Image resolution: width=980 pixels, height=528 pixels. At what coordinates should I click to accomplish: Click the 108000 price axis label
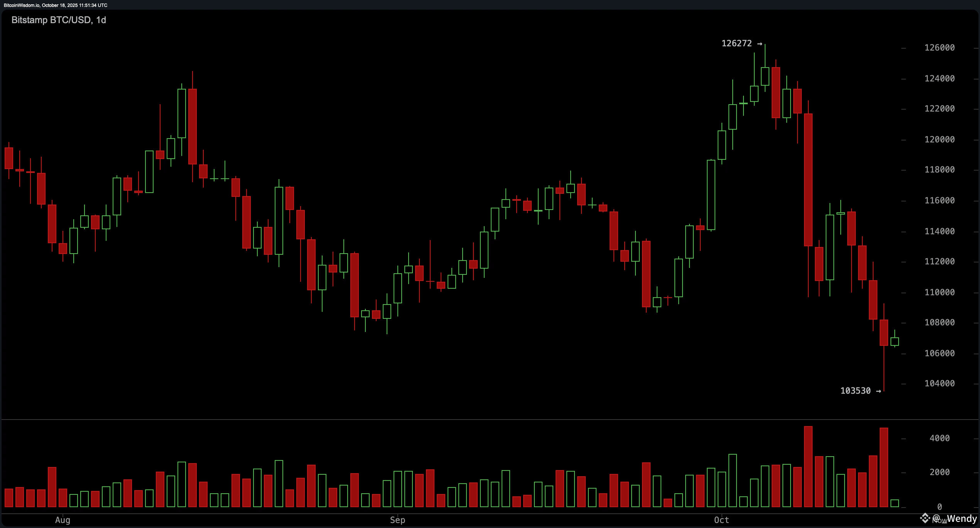coord(939,323)
